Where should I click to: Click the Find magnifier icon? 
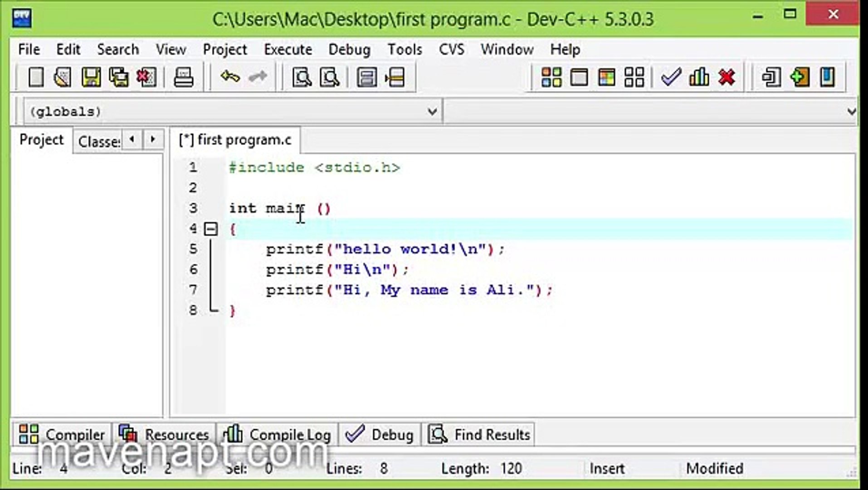pyautogui.click(x=302, y=77)
